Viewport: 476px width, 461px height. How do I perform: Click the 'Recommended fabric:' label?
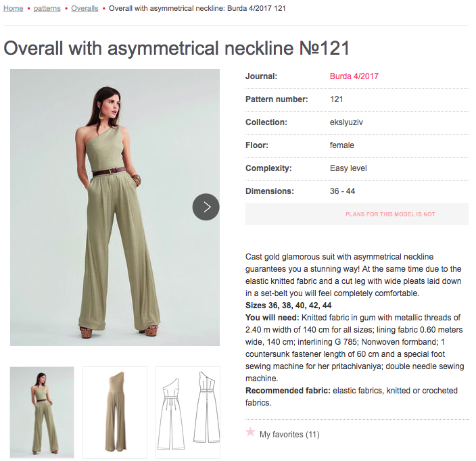[288, 391]
